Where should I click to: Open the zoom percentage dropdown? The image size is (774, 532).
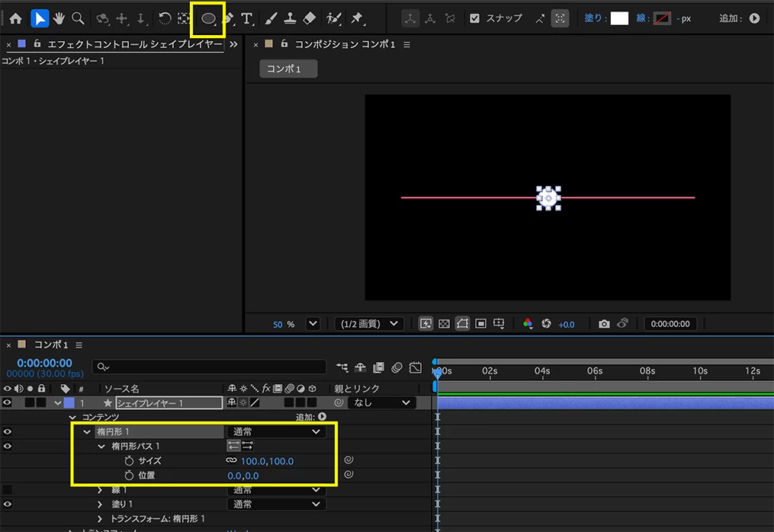313,324
